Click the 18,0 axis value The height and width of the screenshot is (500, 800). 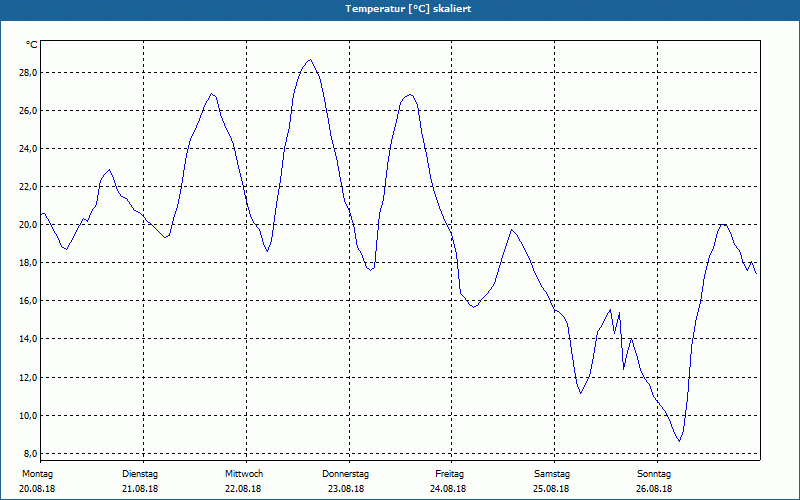(28, 263)
